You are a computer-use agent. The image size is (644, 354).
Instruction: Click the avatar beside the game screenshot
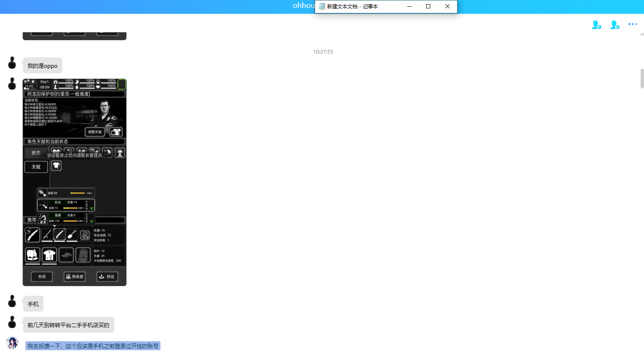click(12, 84)
